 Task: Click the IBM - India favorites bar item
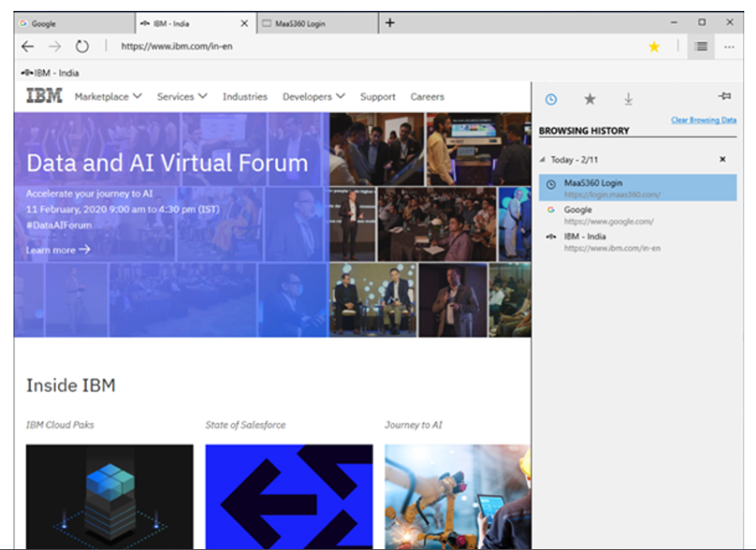pos(50,73)
